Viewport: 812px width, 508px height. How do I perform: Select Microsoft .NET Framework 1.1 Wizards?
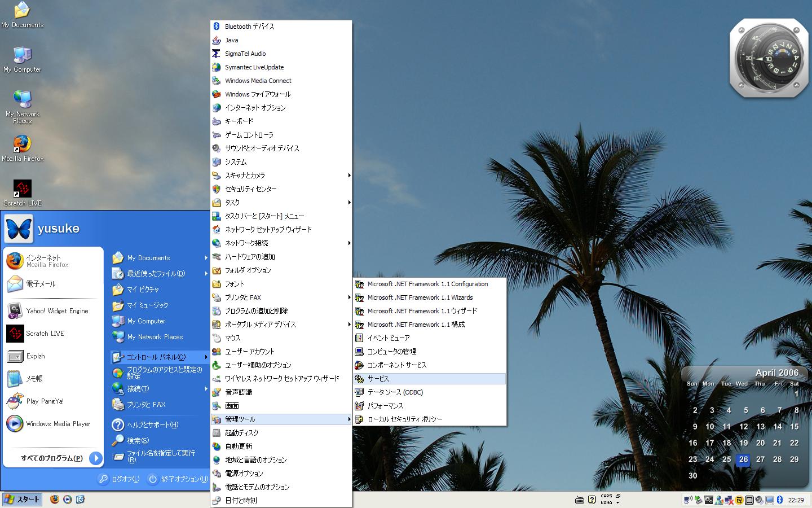(430, 297)
